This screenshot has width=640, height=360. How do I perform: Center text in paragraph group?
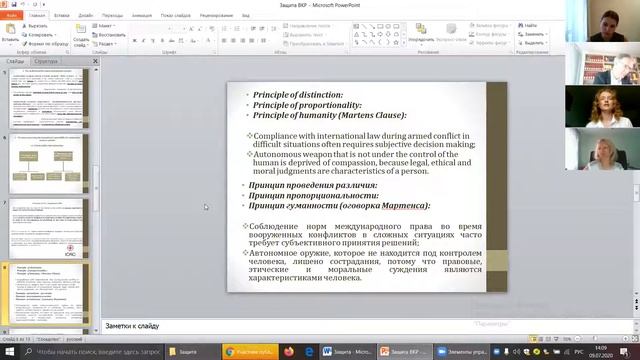click(x=233, y=40)
